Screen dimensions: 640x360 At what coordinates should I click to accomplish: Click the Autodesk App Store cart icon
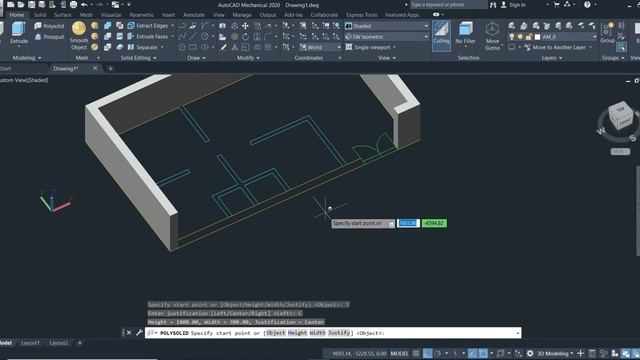click(557, 4)
